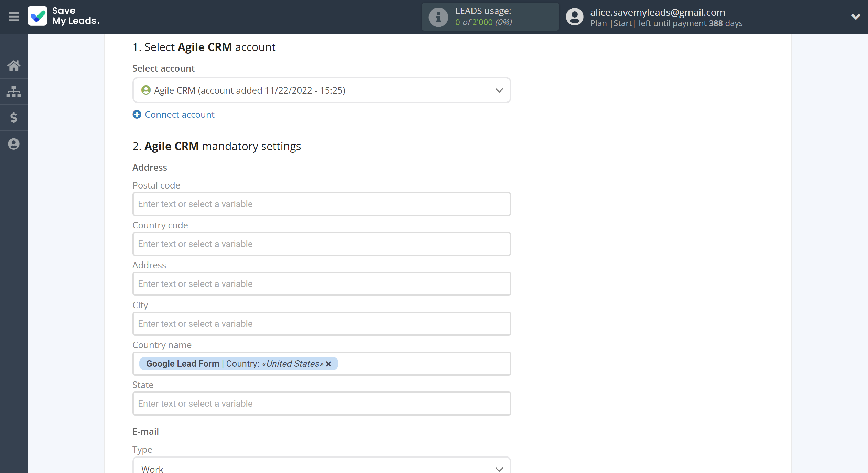This screenshot has width=868, height=473.
Task: Click the Google Lead Form variable chip
Action: click(238, 364)
